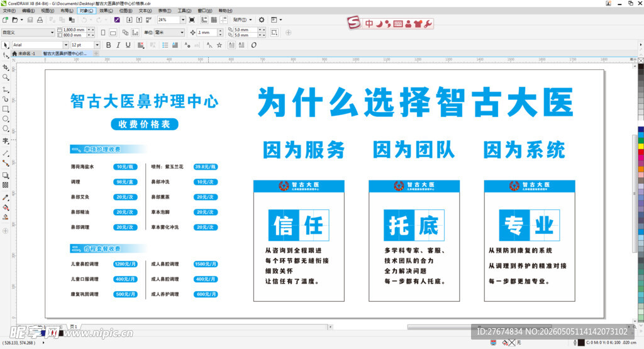Select the Pick tool in toolbox
The width and height of the screenshot is (644, 349).
point(5,45)
